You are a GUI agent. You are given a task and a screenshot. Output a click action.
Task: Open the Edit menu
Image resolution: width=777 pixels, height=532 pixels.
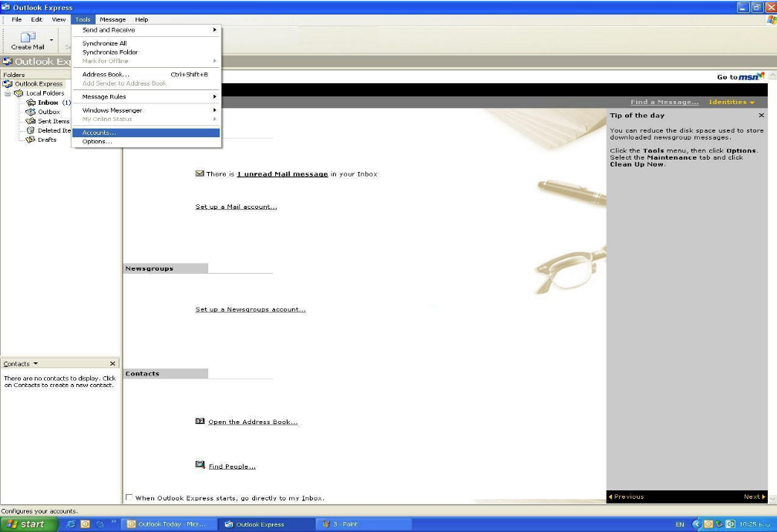pyautogui.click(x=36, y=19)
